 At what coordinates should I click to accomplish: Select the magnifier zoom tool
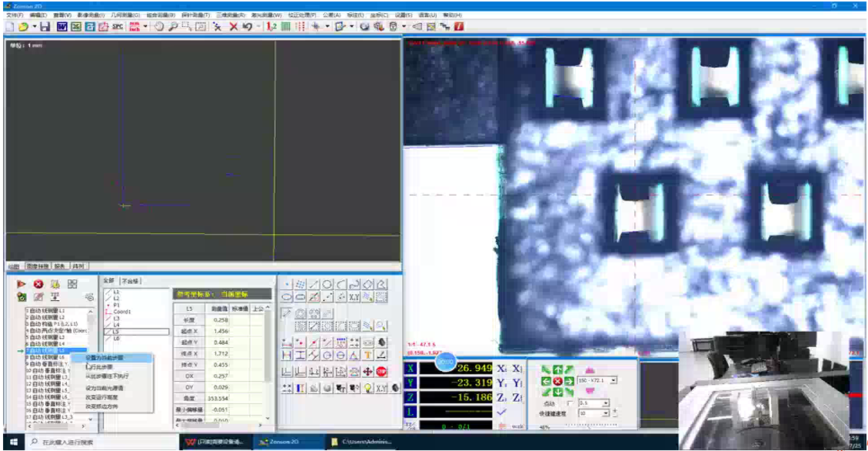(173, 27)
